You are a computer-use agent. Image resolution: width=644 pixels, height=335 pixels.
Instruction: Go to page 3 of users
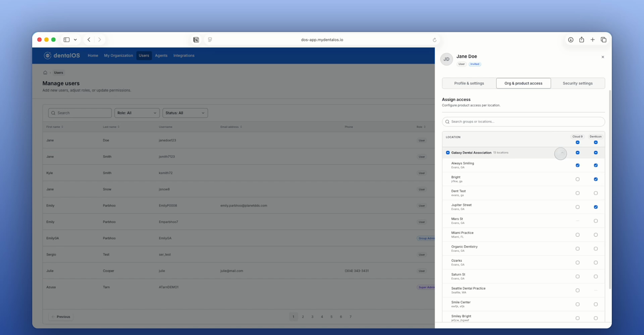point(312,317)
